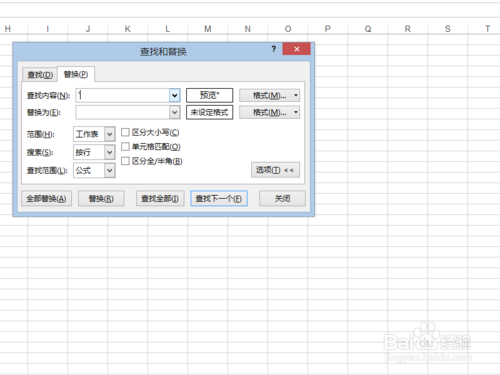Click the 替换为 input field

click(x=123, y=112)
